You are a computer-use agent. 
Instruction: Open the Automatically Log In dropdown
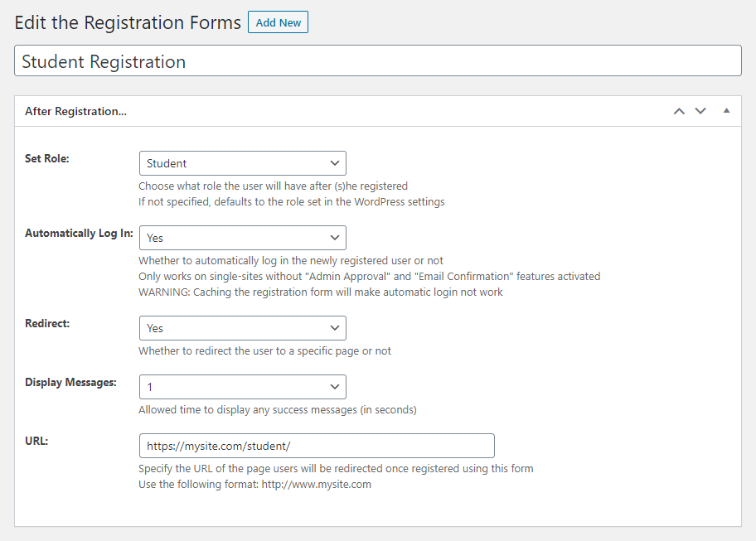coord(243,238)
